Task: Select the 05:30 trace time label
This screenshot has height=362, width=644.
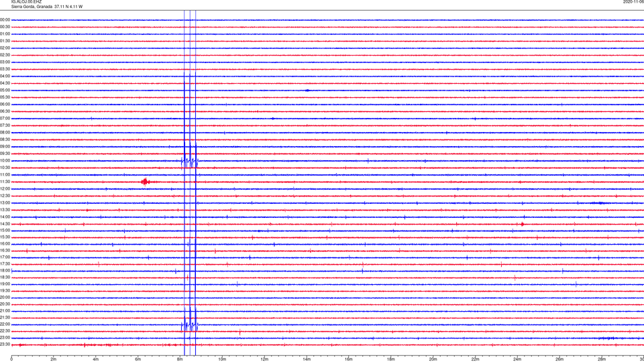Action: pos(5,97)
